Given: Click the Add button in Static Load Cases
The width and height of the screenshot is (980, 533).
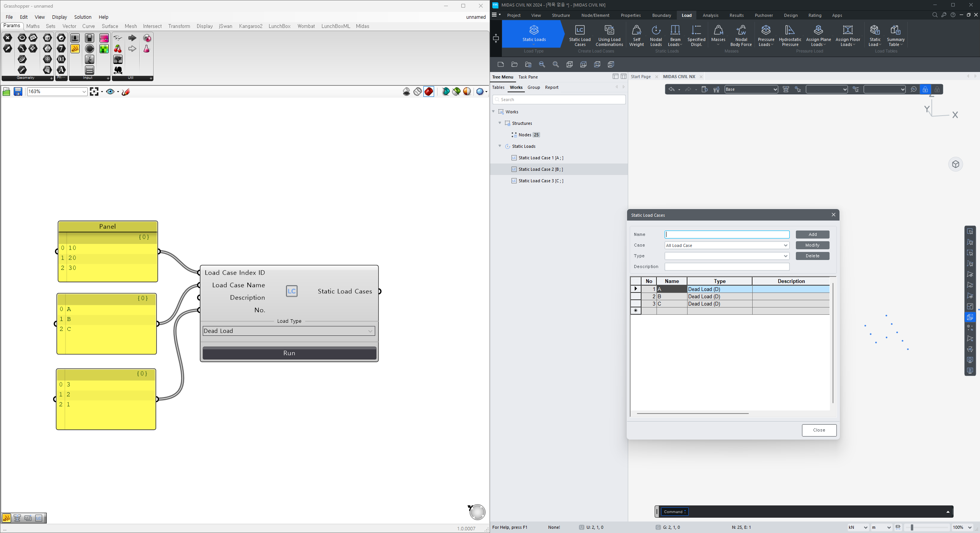Looking at the screenshot, I should pyautogui.click(x=812, y=234).
